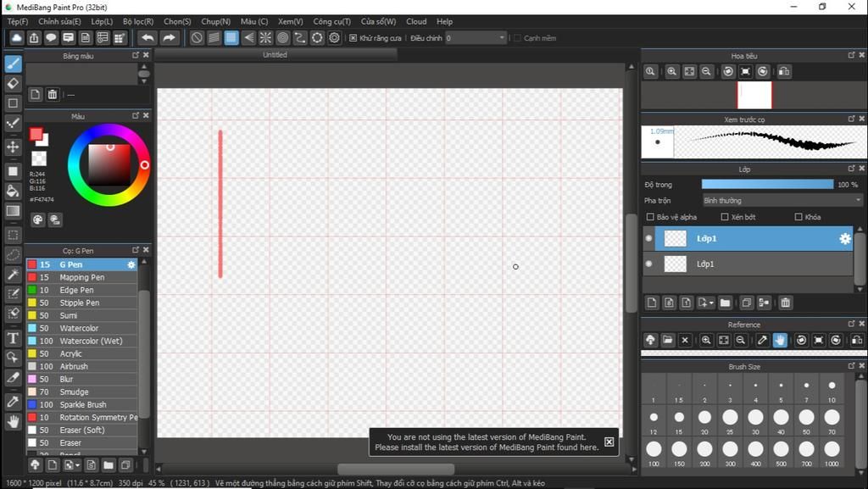Screen dimensions: 868x489
Task: Select the Text tool
Action: [14, 338]
